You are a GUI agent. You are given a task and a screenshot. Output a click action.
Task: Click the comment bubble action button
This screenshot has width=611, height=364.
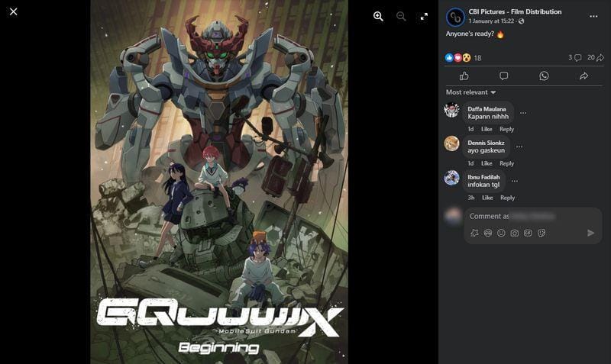pos(503,76)
